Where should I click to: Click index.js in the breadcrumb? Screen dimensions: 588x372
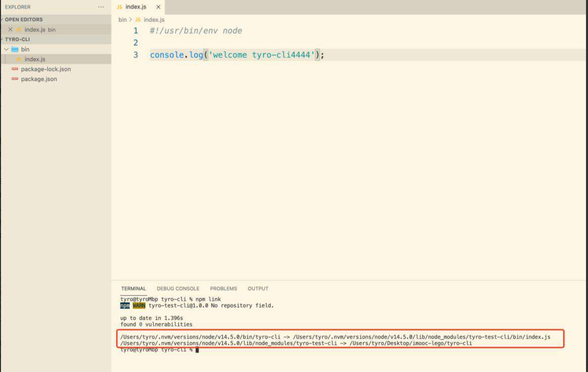pos(154,20)
